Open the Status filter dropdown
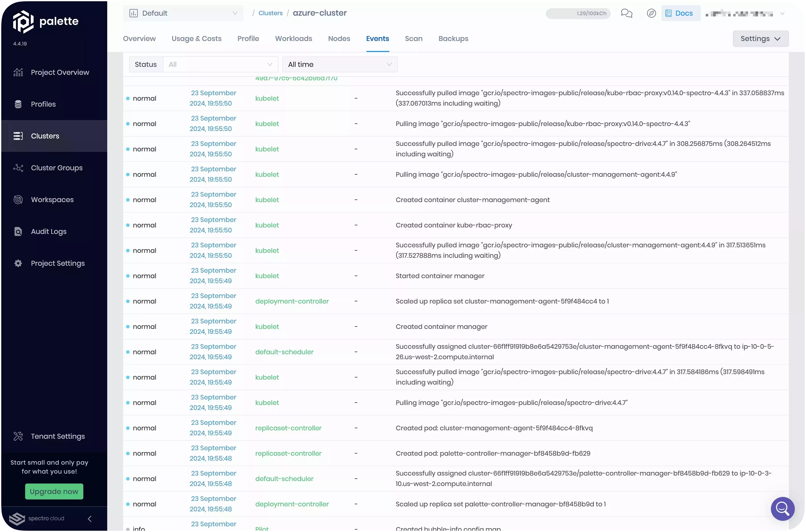 tap(220, 64)
